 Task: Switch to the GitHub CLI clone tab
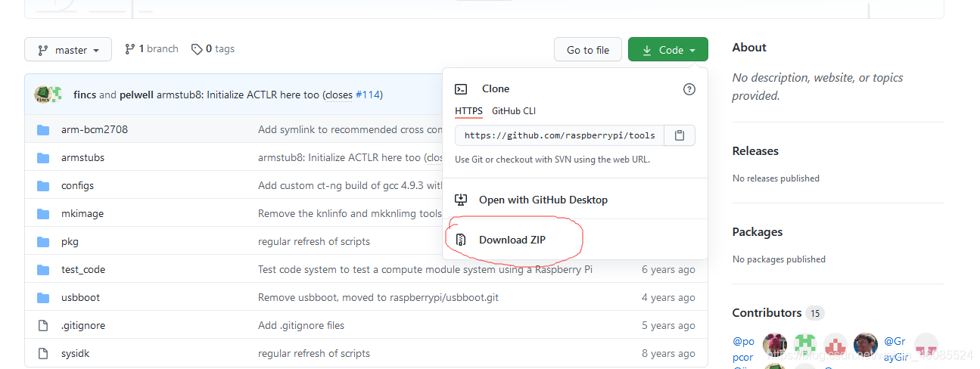click(514, 111)
